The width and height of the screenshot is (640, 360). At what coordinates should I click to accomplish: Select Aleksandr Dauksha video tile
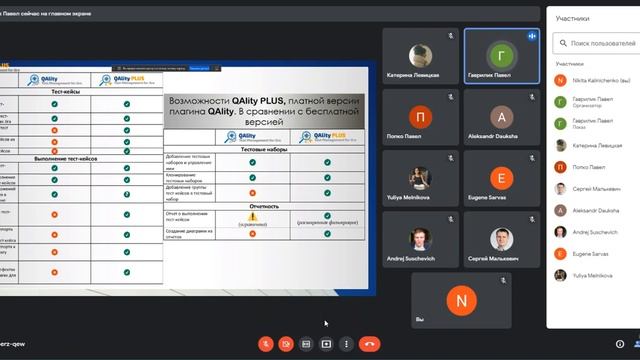point(502,117)
